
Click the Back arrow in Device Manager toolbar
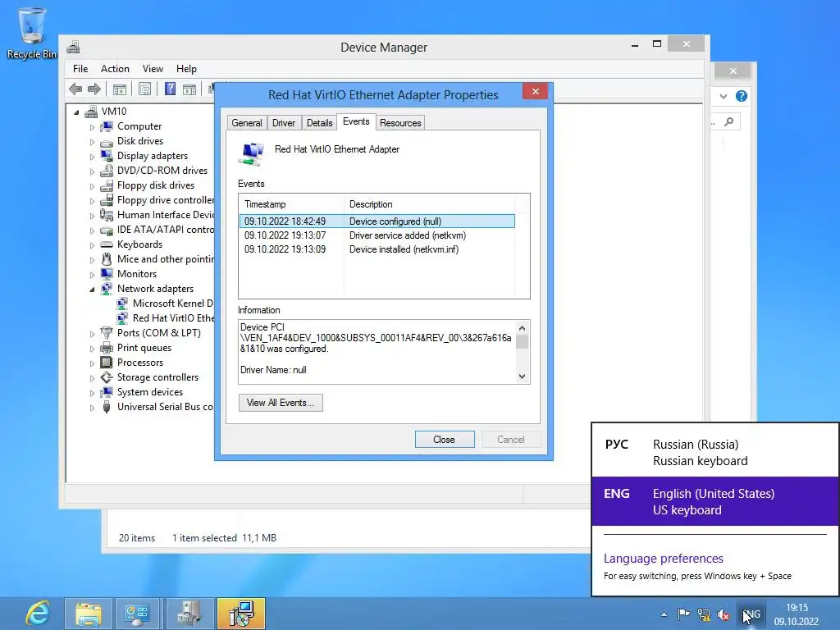pyautogui.click(x=75, y=89)
